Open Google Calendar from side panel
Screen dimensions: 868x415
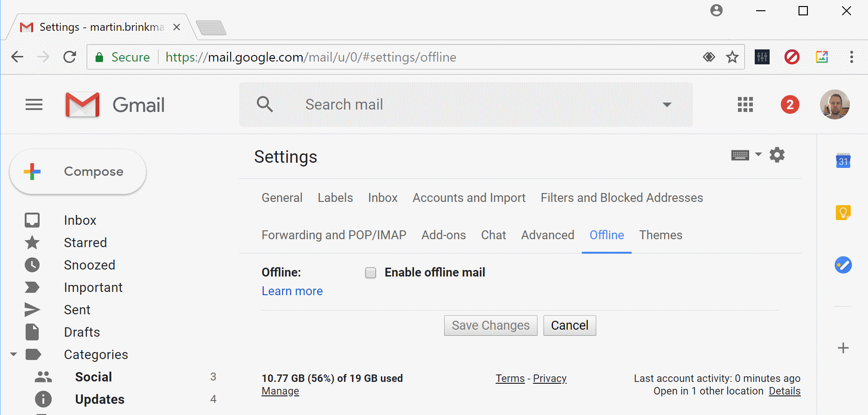[843, 161]
